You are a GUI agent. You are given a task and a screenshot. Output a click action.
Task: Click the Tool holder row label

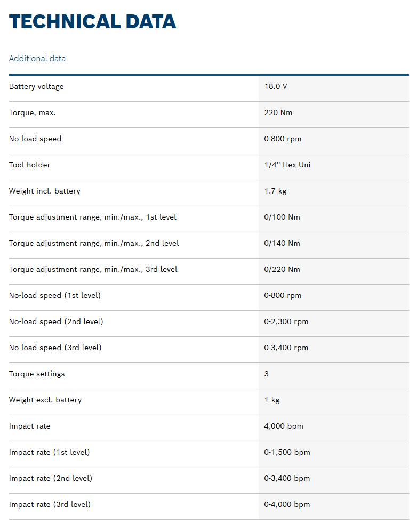point(30,165)
